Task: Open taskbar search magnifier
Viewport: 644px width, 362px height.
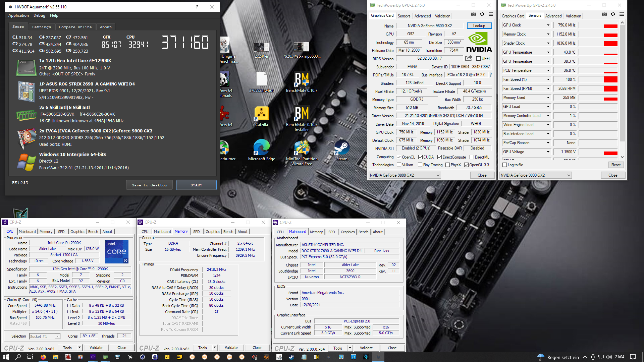Action: (x=18, y=357)
